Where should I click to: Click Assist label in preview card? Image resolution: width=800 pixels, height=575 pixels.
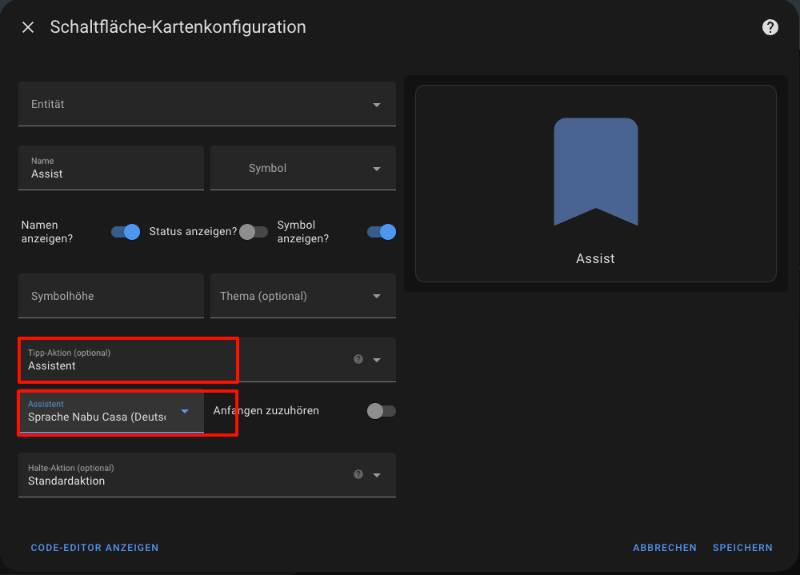click(595, 259)
